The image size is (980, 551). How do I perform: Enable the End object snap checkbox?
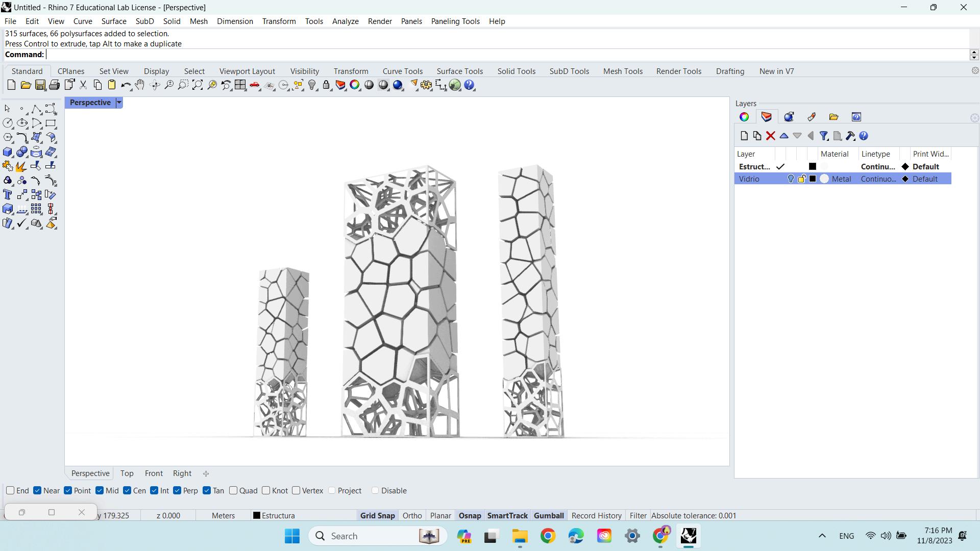[10, 490]
